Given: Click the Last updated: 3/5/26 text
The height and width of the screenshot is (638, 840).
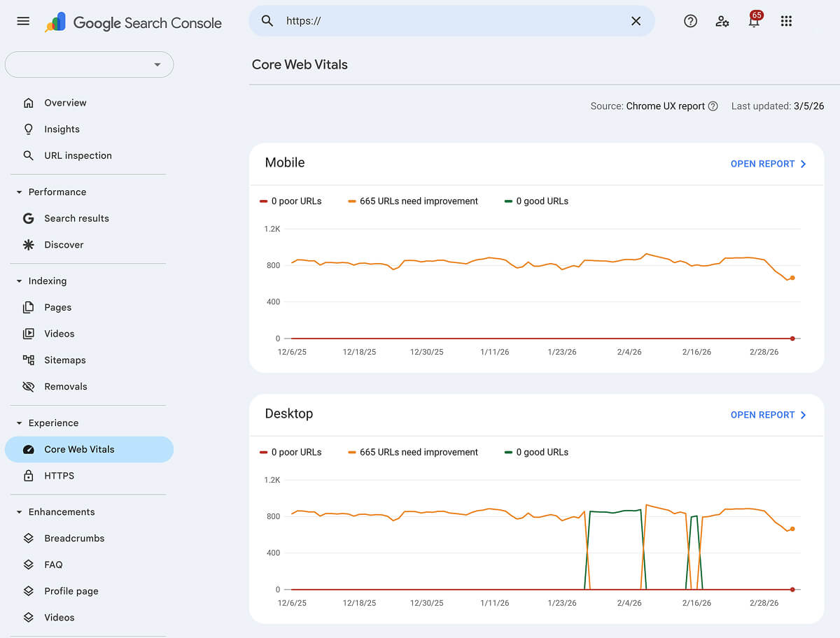Looking at the screenshot, I should tap(778, 106).
